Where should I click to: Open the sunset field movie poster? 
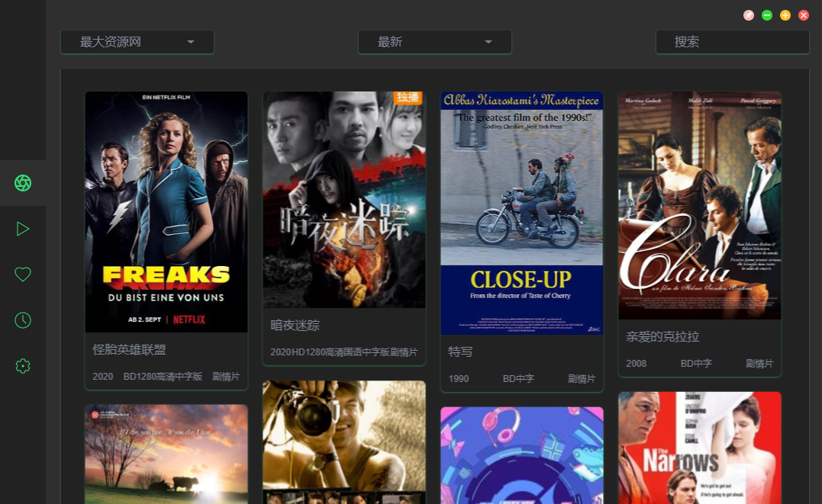pyautogui.click(x=166, y=454)
